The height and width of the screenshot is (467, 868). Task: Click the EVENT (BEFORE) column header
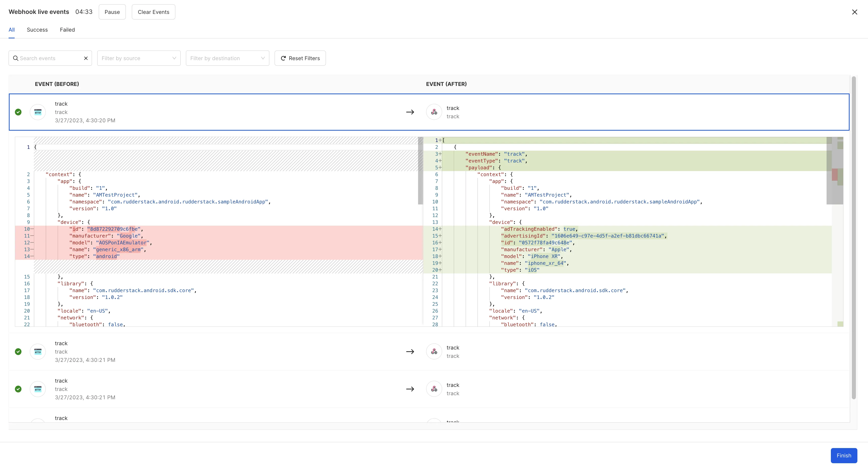tap(57, 84)
